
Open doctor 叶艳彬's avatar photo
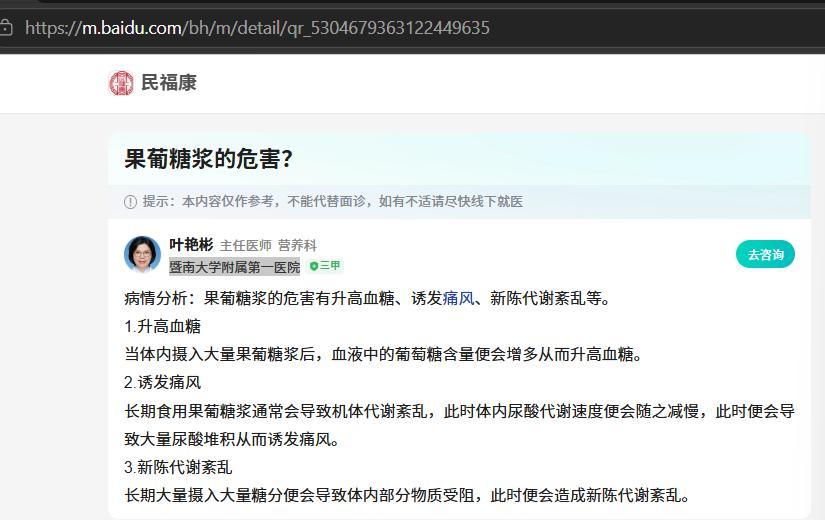[142, 254]
